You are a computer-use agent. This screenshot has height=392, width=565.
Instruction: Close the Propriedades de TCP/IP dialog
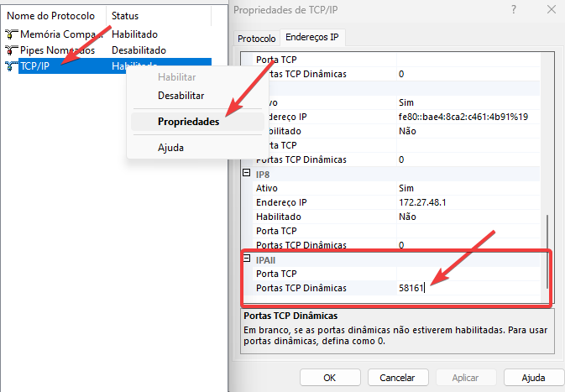(551, 9)
